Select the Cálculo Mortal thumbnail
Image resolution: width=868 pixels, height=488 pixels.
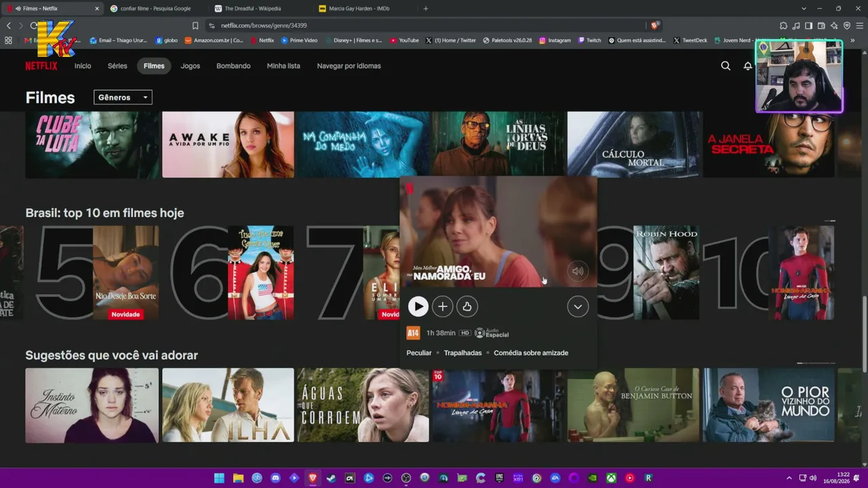click(634, 144)
